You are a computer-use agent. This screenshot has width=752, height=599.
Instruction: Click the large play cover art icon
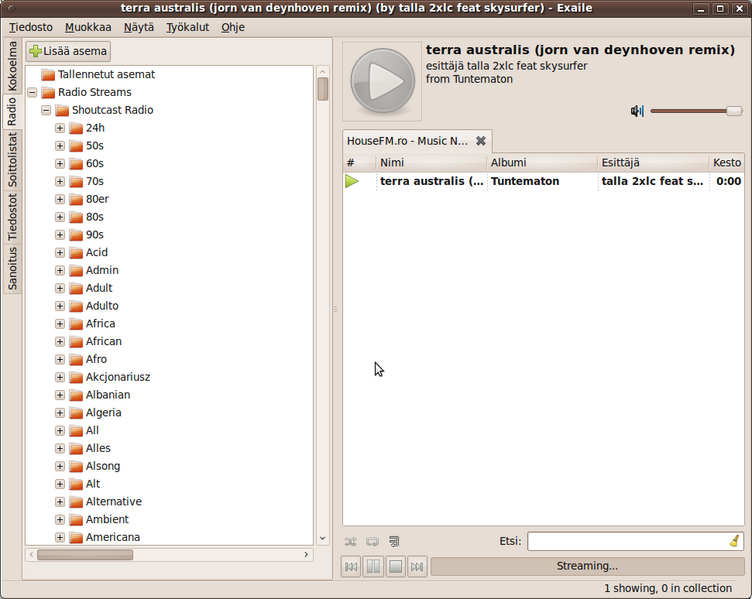380,81
